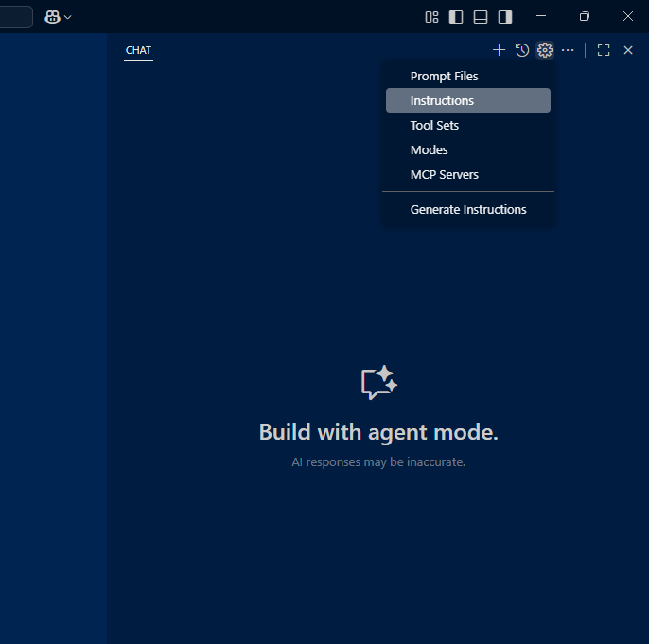The width and height of the screenshot is (649, 644).
Task: Open Tool Sets from the menu
Action: (434, 125)
